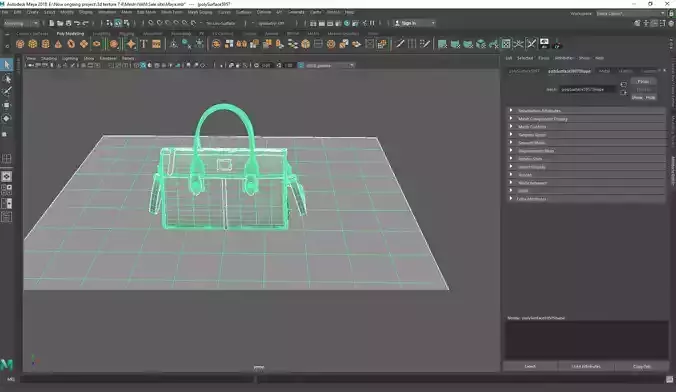This screenshot has width=676, height=392.
Task: Toggle snap to curves
Action: point(159,23)
